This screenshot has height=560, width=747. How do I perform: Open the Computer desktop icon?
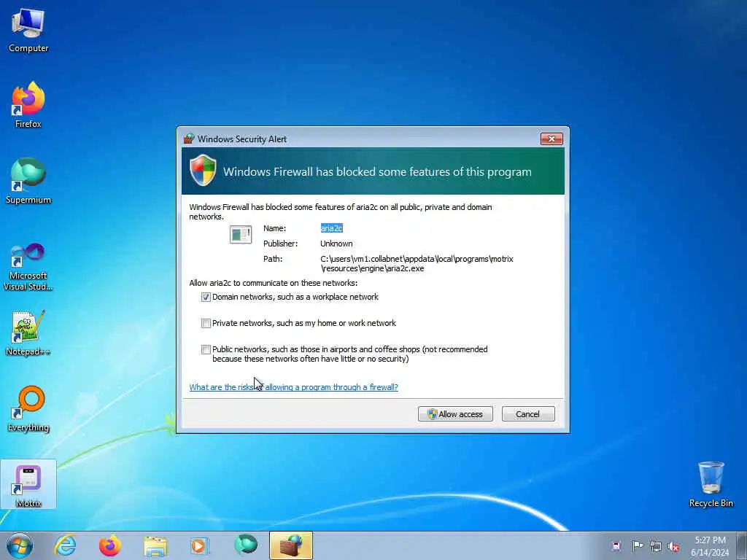point(28,30)
